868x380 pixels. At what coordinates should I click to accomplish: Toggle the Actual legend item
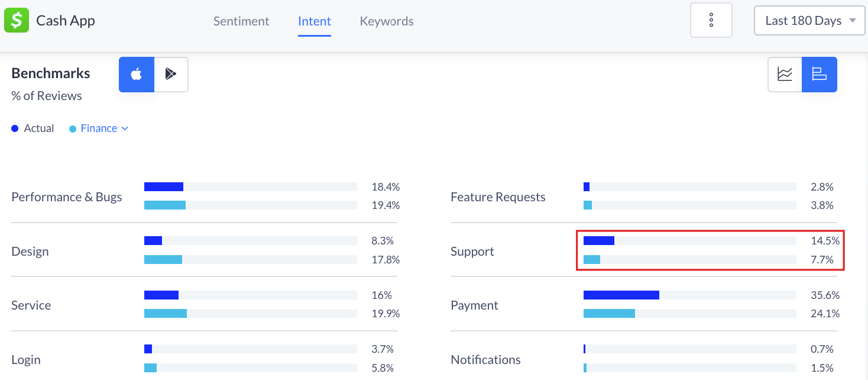click(33, 128)
